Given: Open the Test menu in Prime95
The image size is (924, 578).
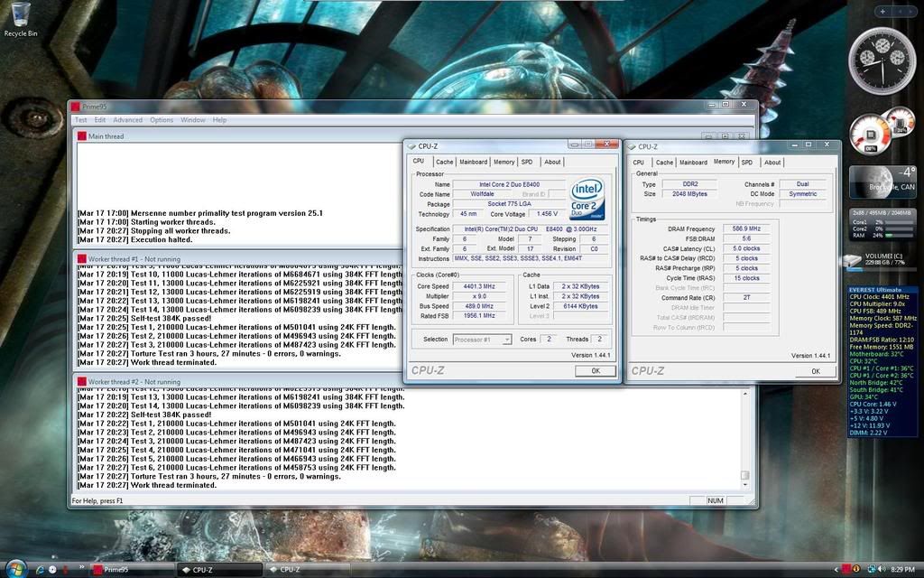Looking at the screenshot, I should (80, 120).
